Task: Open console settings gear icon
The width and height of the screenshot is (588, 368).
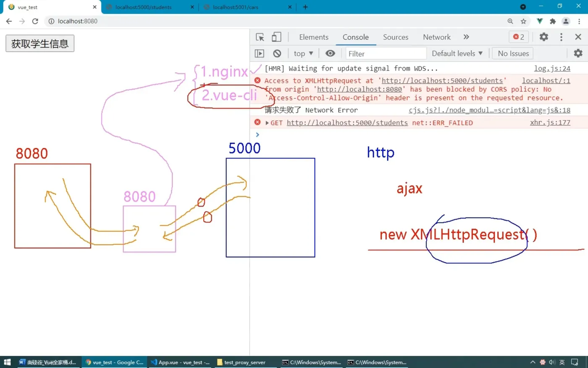Action: point(578,53)
